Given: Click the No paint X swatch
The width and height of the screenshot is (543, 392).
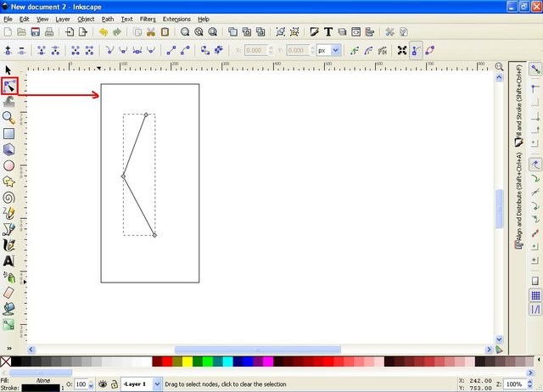Looking at the screenshot, I should tap(6, 361).
